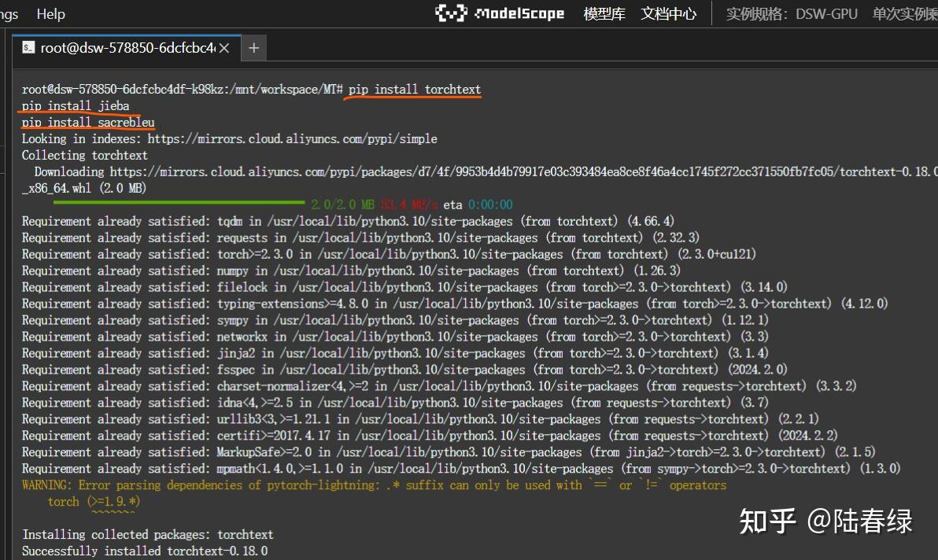Click the DSW-GPU instance spec label

click(826, 13)
